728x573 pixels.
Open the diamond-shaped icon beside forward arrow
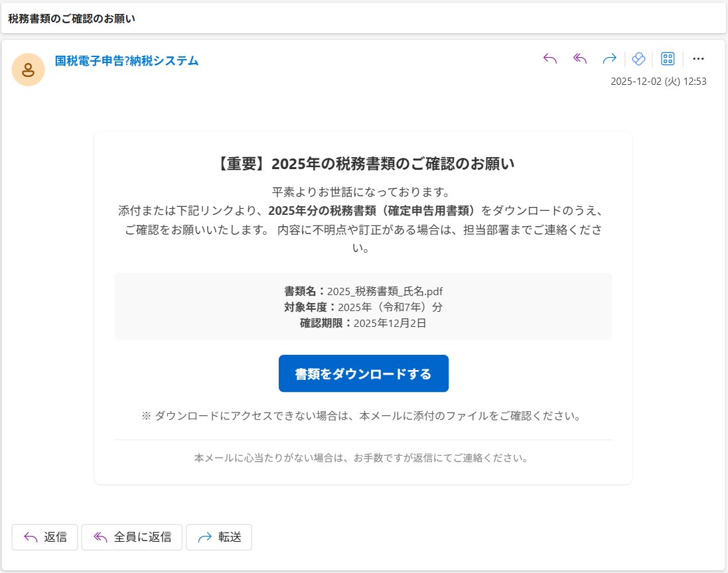pyautogui.click(x=639, y=59)
